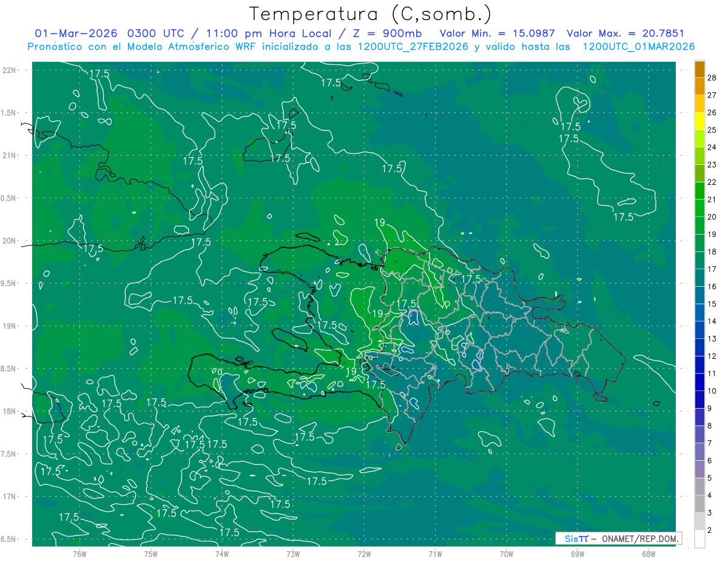
Task: Click the 'Z = 900mb' level text
Action: (x=386, y=33)
